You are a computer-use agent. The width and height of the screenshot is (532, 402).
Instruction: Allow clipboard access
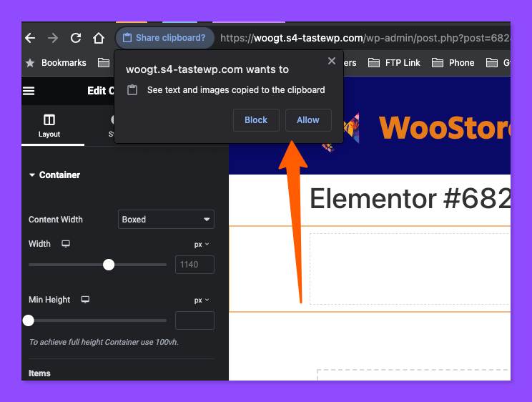[x=308, y=120]
